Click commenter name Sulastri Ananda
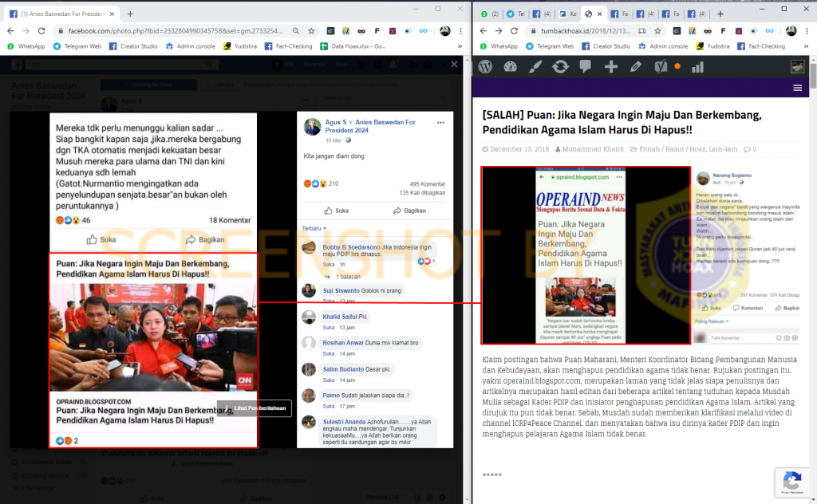 point(344,422)
